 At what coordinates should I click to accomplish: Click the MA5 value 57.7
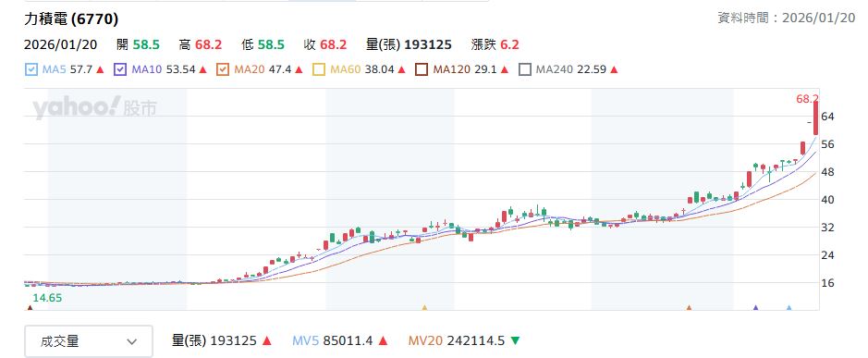(81, 69)
